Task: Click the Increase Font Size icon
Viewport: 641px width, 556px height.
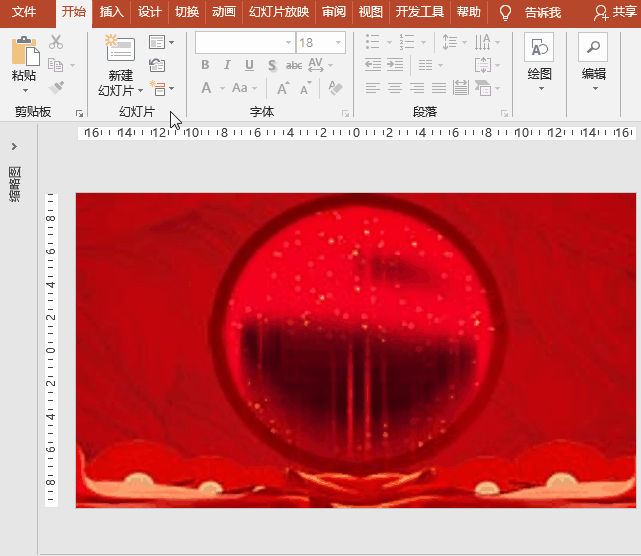Action: point(283,88)
